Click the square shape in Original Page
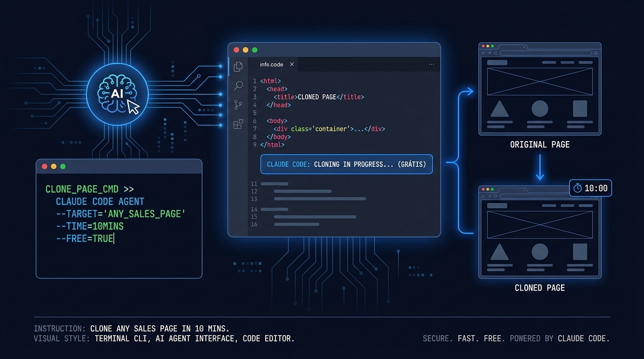Screen dimensions: 644x359 [x=580, y=108]
